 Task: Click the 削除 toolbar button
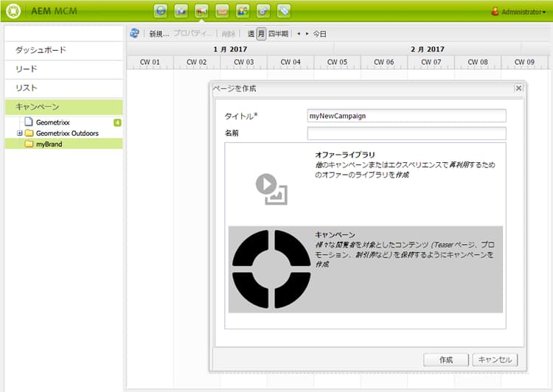click(x=228, y=34)
